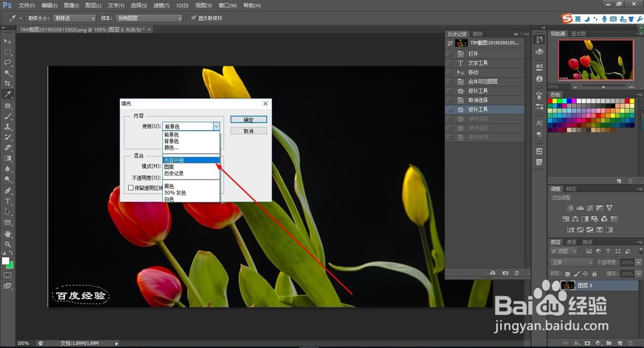Switch to the 直方图 tab

coord(578,34)
